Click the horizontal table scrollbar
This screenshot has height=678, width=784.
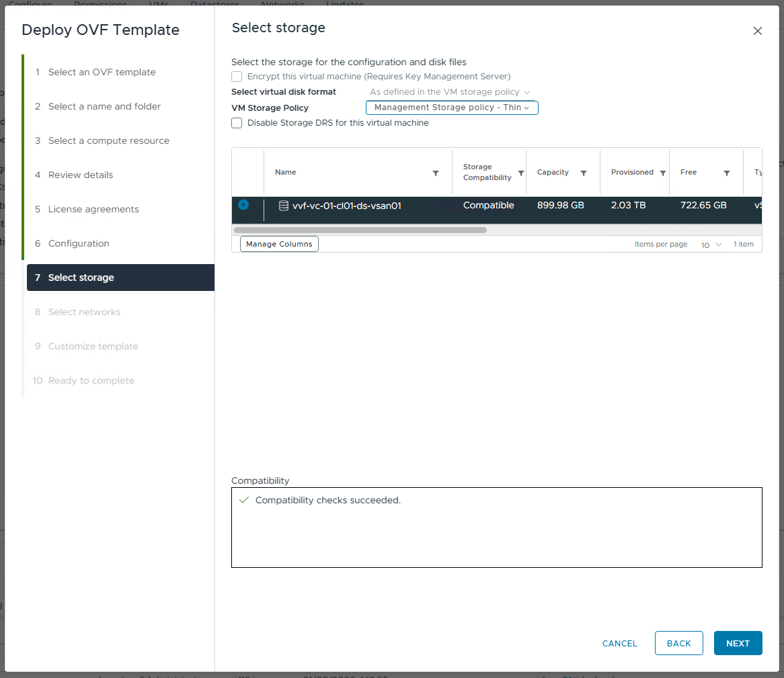click(360, 230)
